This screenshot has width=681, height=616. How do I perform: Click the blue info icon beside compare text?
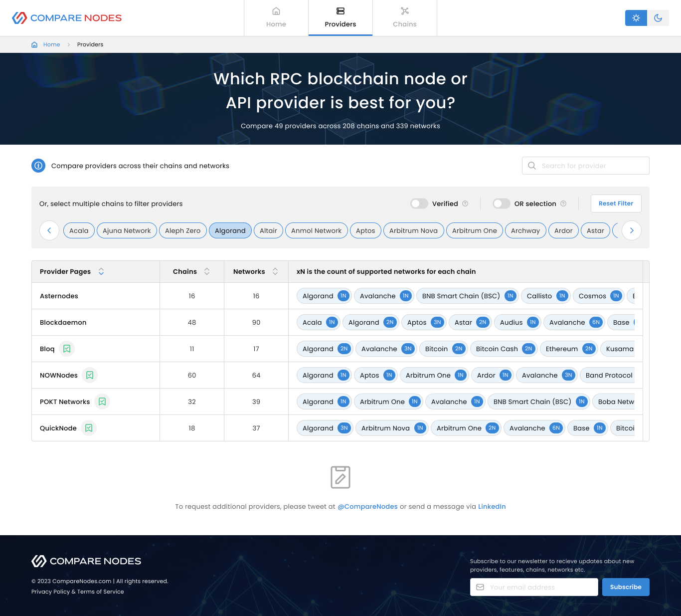pyautogui.click(x=38, y=166)
